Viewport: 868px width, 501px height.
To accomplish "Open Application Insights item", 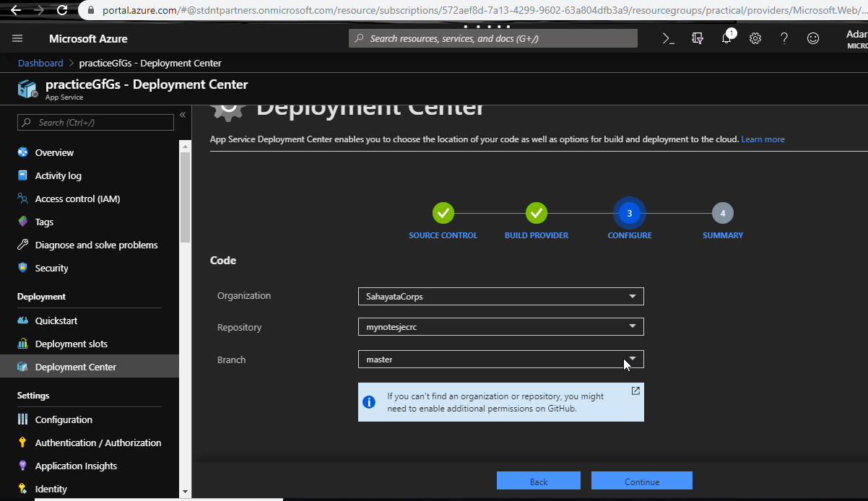I will click(x=76, y=466).
